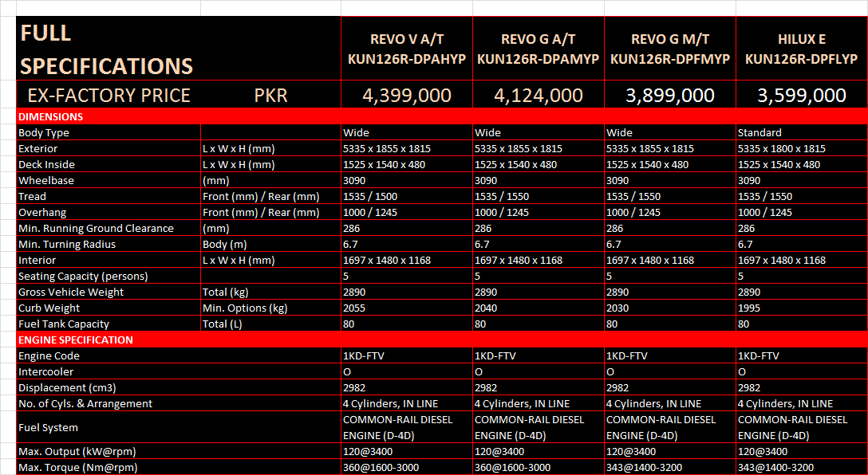Select the HILUX E 1KD-FTV engine code cell
This screenshot has height=475, width=868.
coord(802,355)
